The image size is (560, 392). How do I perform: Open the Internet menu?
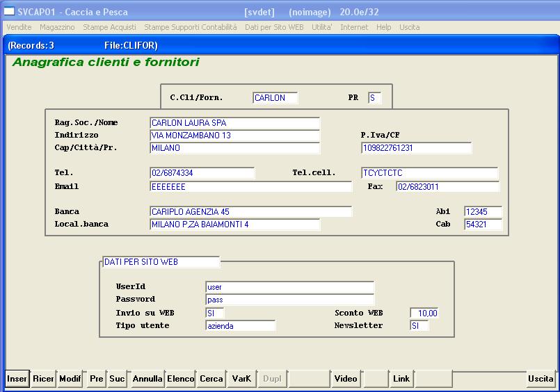(x=354, y=27)
